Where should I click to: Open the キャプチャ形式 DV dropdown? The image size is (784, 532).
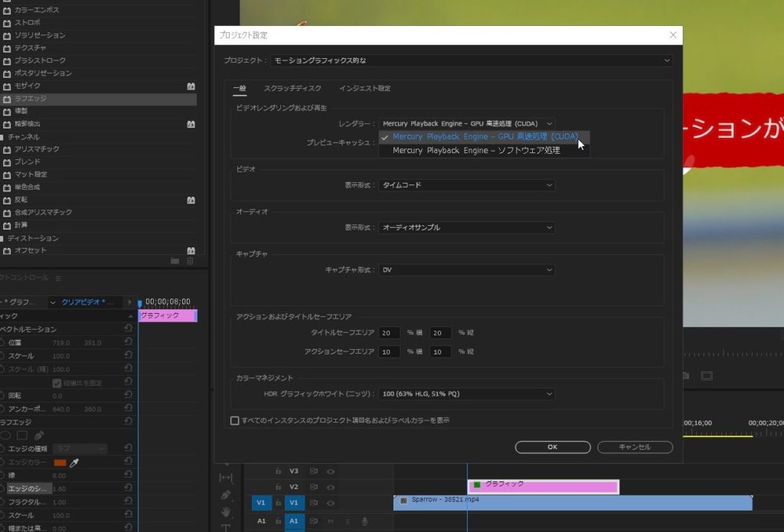click(x=467, y=270)
